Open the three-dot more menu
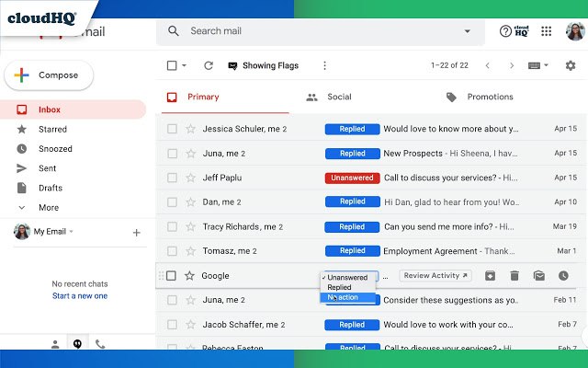This screenshot has height=368, width=588. pos(324,65)
